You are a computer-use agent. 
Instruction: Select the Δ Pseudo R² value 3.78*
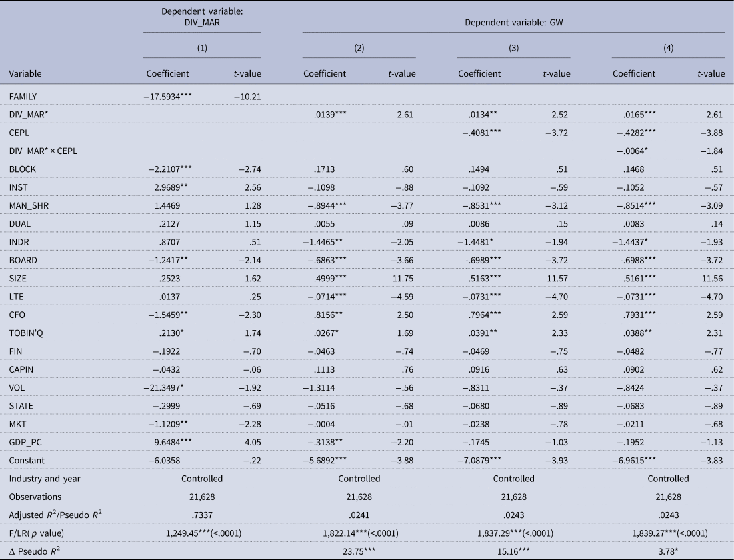668,551
